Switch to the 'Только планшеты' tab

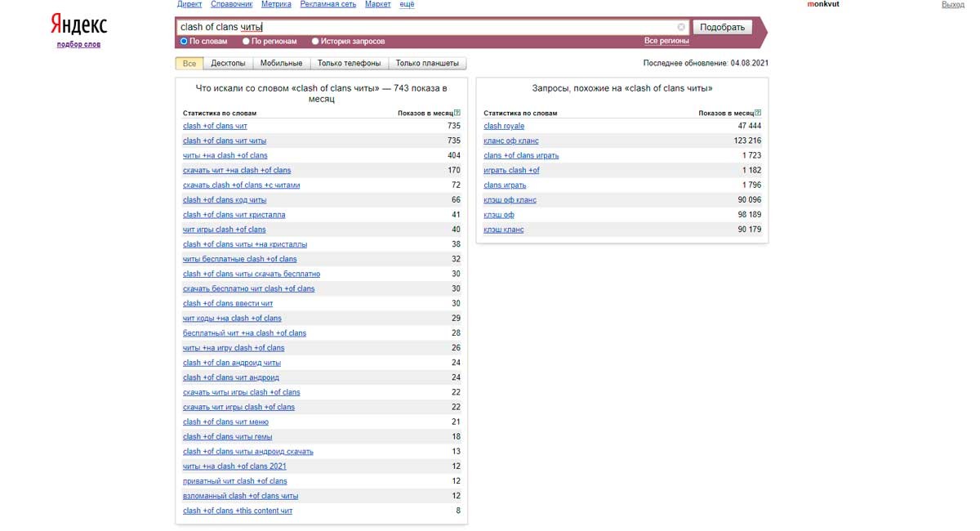click(x=428, y=63)
